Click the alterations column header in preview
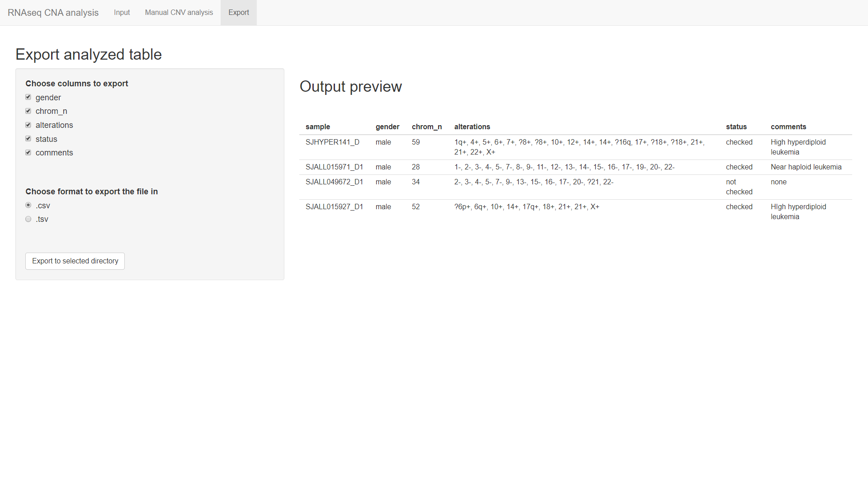868x488 pixels. click(x=472, y=127)
